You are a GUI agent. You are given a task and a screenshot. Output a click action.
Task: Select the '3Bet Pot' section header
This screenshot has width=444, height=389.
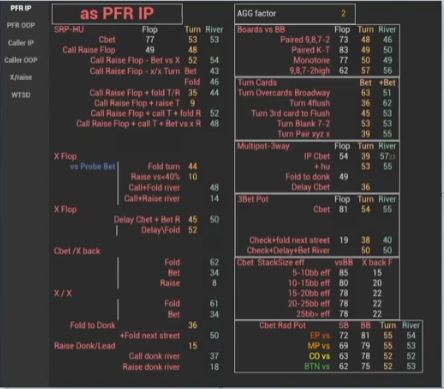tap(253, 199)
